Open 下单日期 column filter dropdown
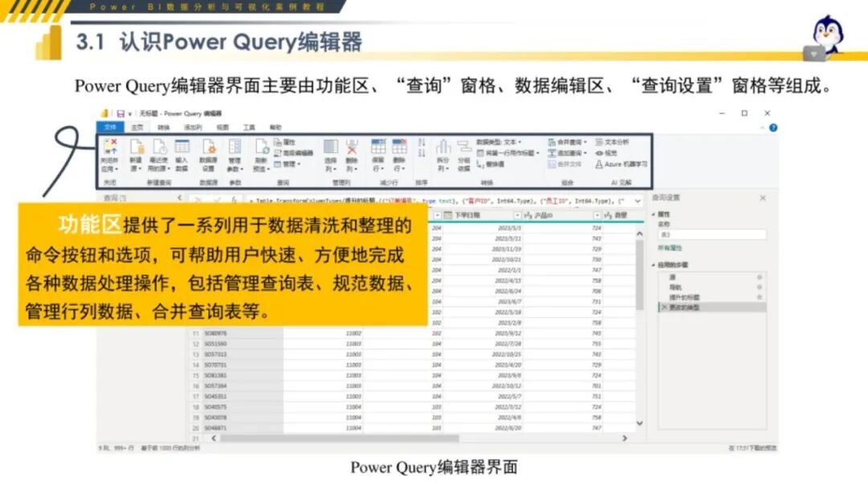 [x=517, y=216]
